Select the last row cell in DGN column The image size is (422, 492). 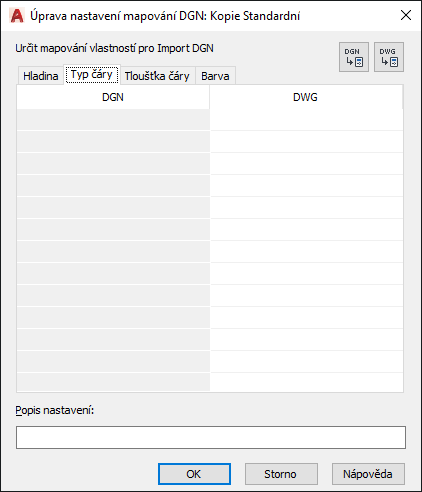pyautogui.click(x=113, y=382)
